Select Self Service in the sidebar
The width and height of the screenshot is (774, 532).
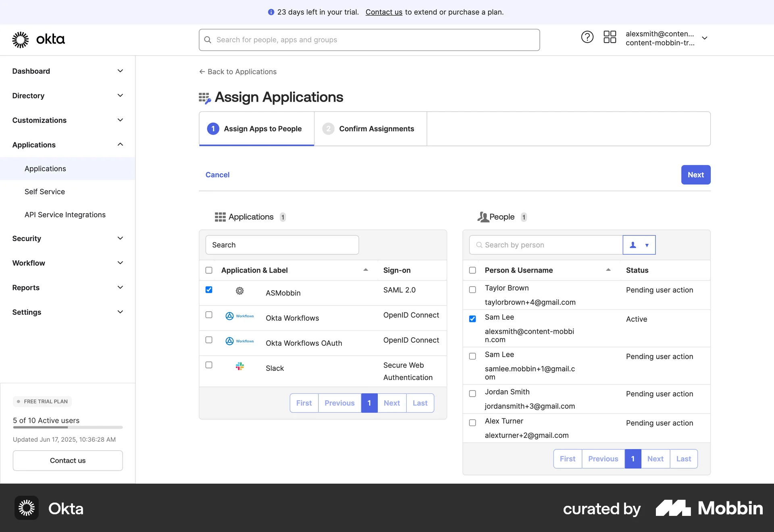pyautogui.click(x=45, y=191)
